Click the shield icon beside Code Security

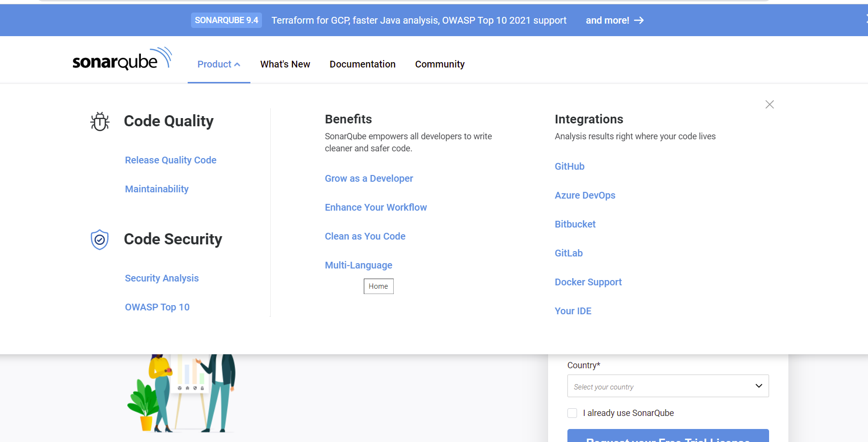100,240
